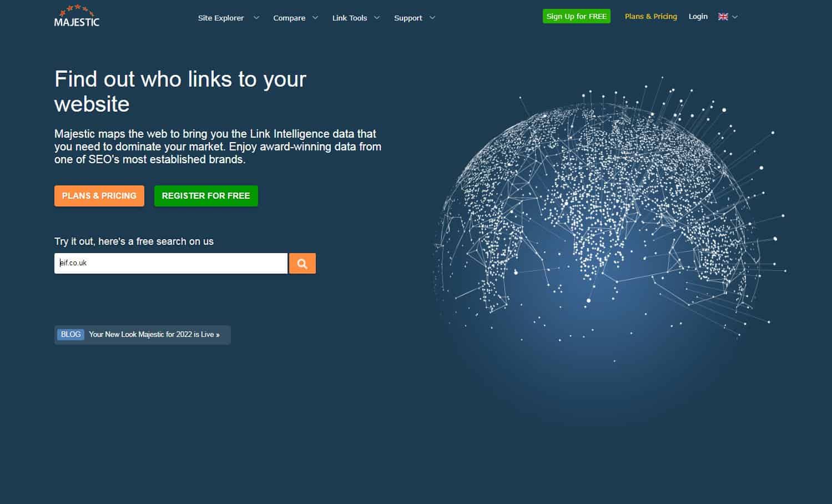Expand the chevron next to Site Explorer

pos(256,18)
